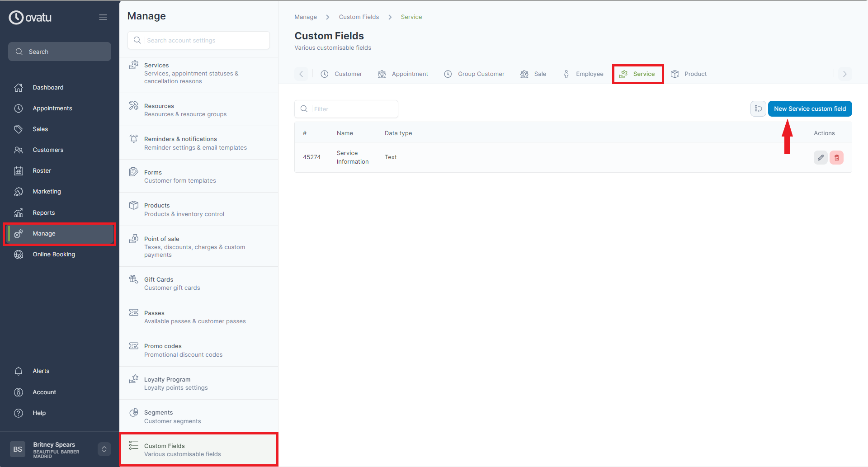Open the Roster calendar page

pos(42,170)
